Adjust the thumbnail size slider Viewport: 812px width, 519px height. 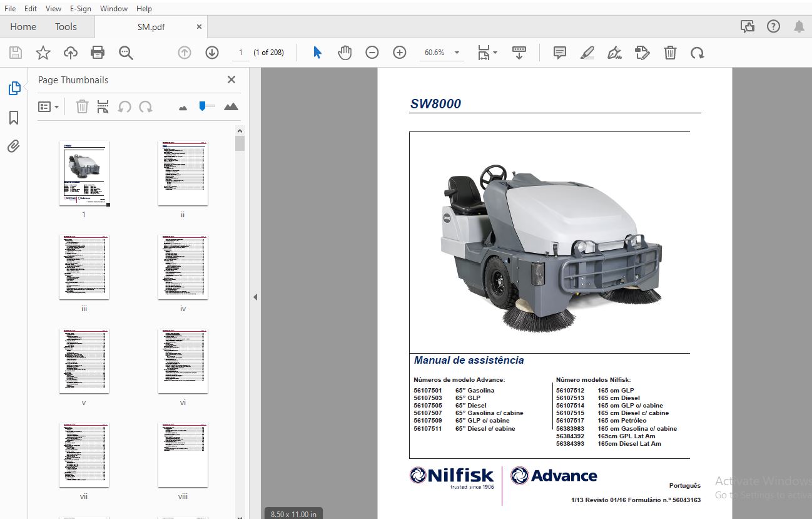click(x=206, y=106)
